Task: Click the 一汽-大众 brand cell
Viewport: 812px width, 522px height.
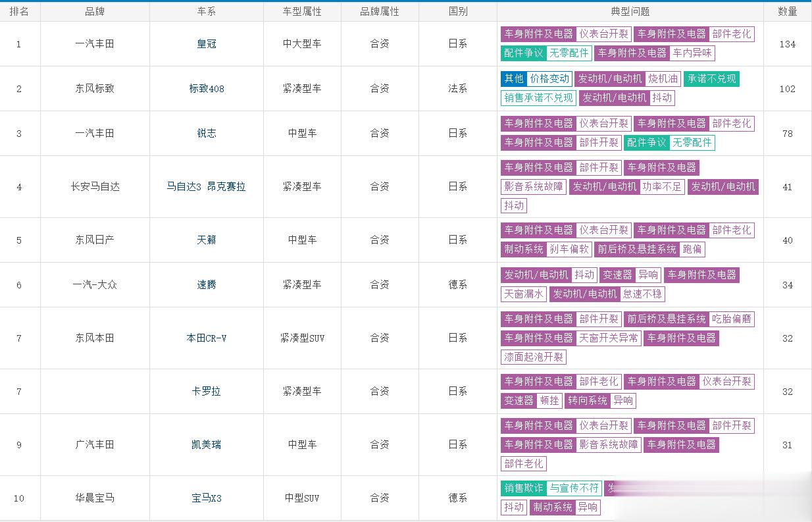Action: 95,285
